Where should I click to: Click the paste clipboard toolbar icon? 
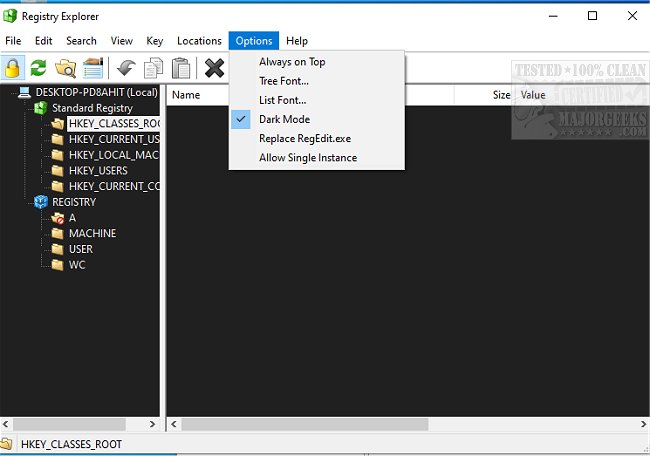[x=181, y=68]
